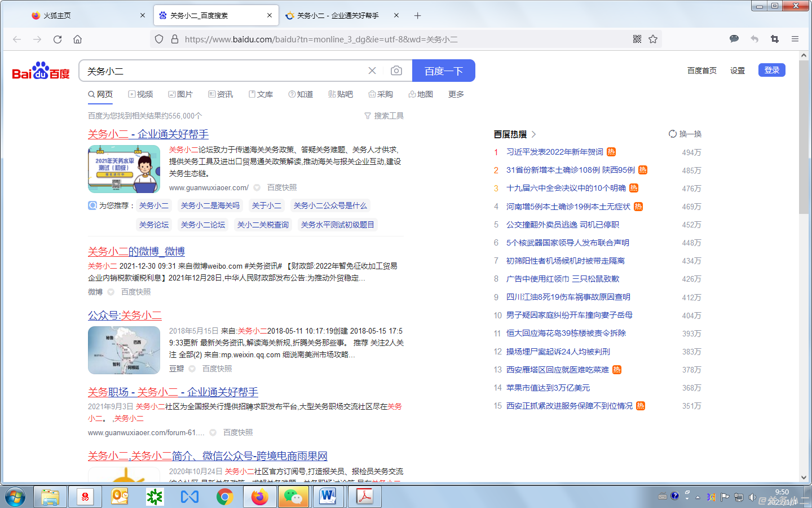Select 资讯 search category
Image resolution: width=812 pixels, height=508 pixels.
click(x=220, y=94)
